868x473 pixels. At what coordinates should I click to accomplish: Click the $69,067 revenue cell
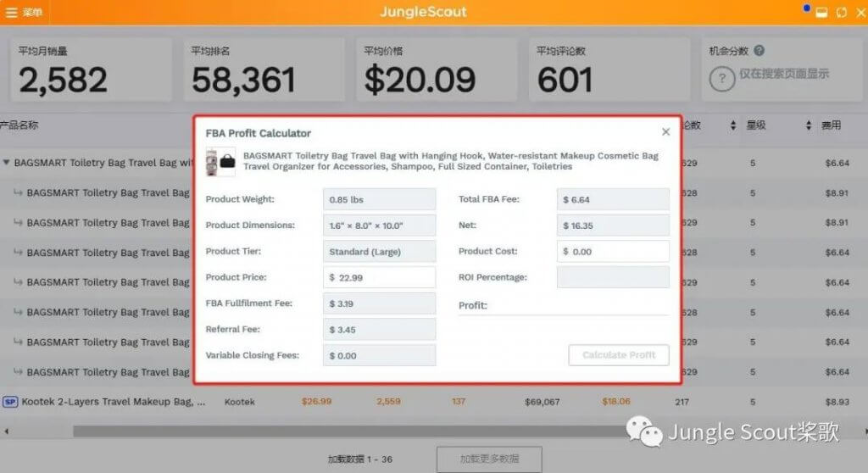(x=542, y=402)
